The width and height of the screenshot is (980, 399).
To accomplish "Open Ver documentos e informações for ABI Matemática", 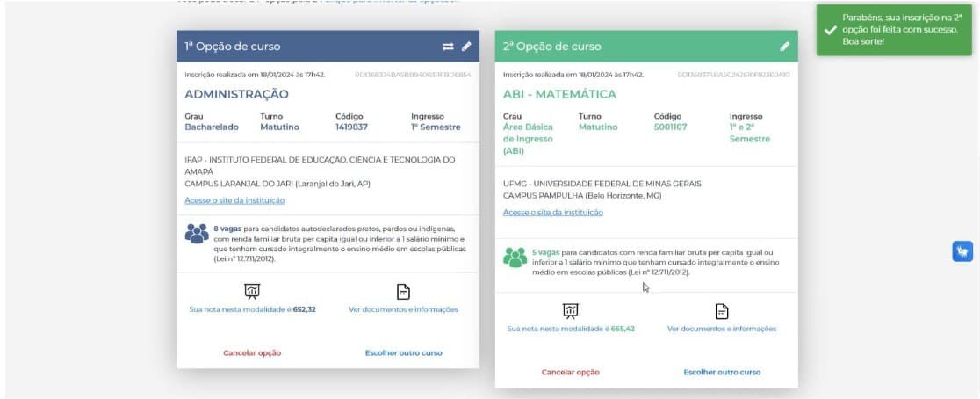I will click(x=722, y=329).
